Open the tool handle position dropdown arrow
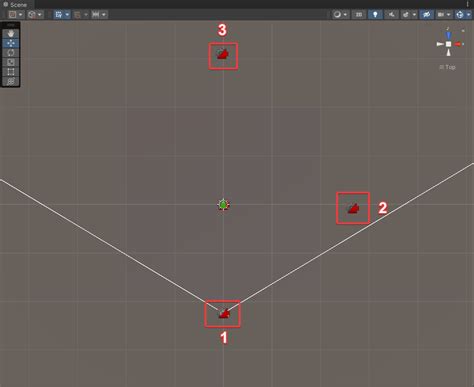474x387 pixels. coord(21,15)
